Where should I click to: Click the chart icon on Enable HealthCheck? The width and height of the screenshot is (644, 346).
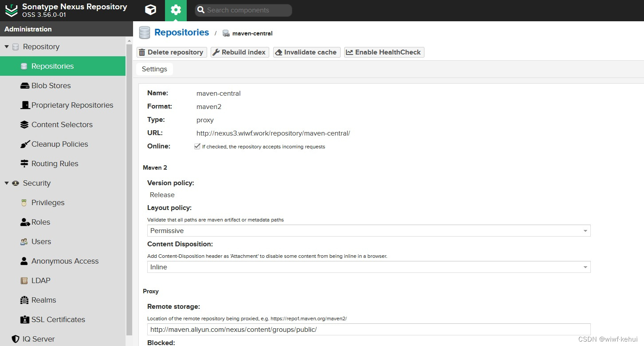point(349,52)
